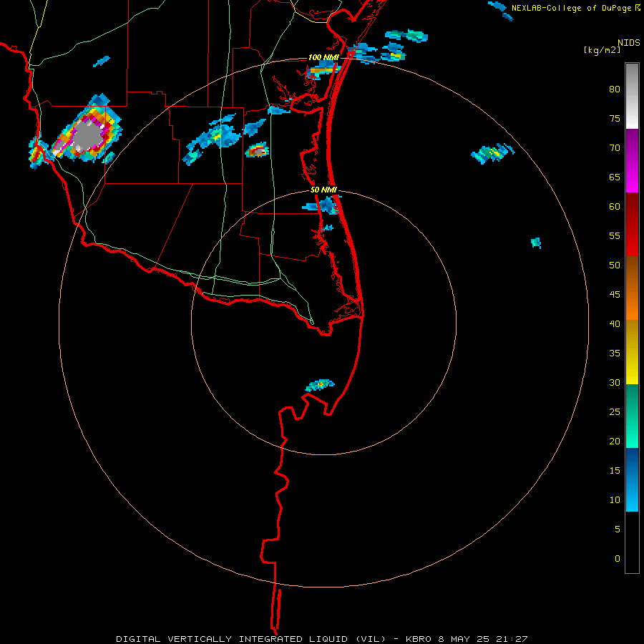Screen dimensions: 644x644
Task: Click the brown-orange legend color segment
Action: click(632, 288)
